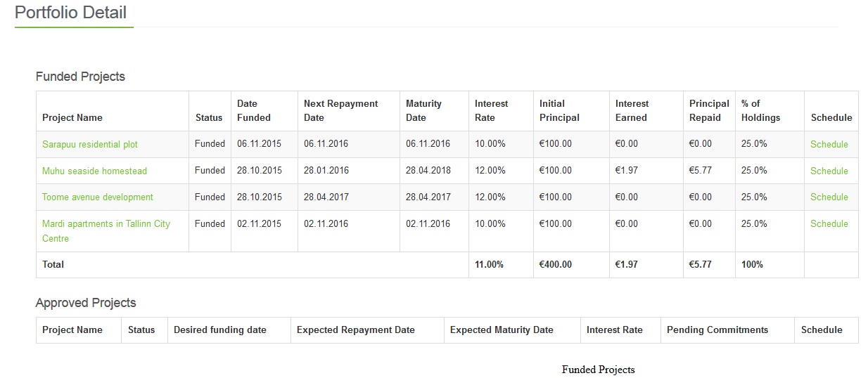Open Mardi apartments in Tallinn City Centre
The height and width of the screenshot is (378, 868).
106,230
